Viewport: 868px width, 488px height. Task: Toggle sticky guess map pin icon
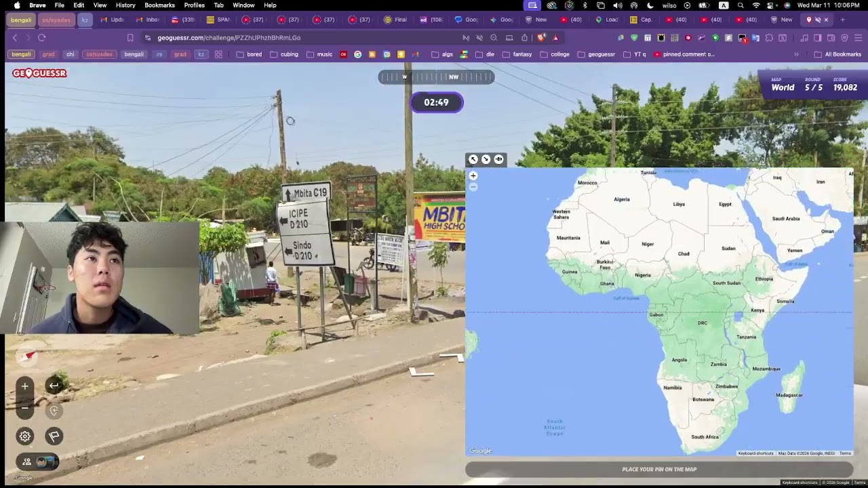498,159
